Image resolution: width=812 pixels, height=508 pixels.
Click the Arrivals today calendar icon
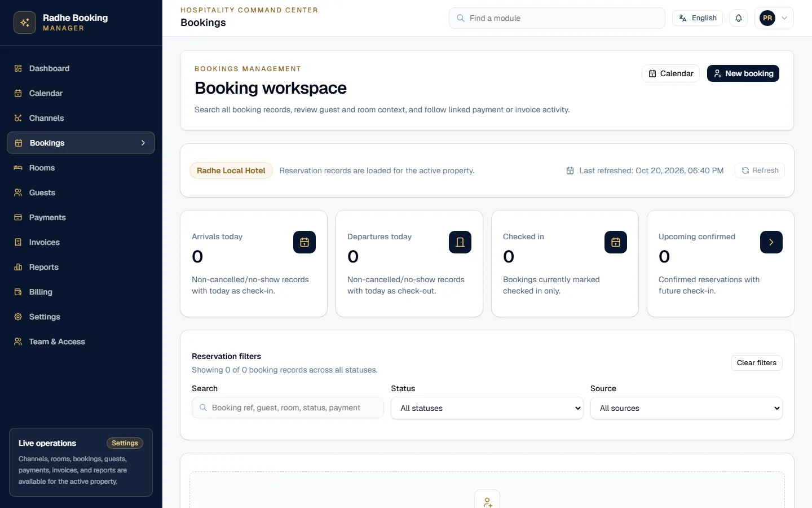click(x=304, y=242)
